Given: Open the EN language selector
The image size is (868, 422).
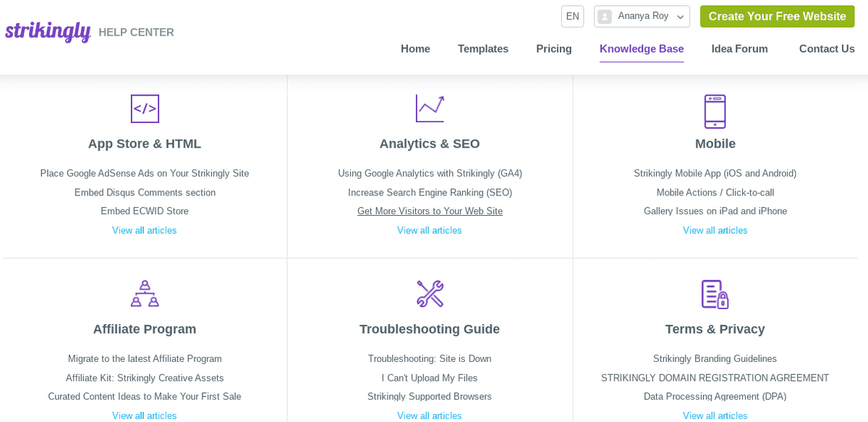Looking at the screenshot, I should (572, 17).
